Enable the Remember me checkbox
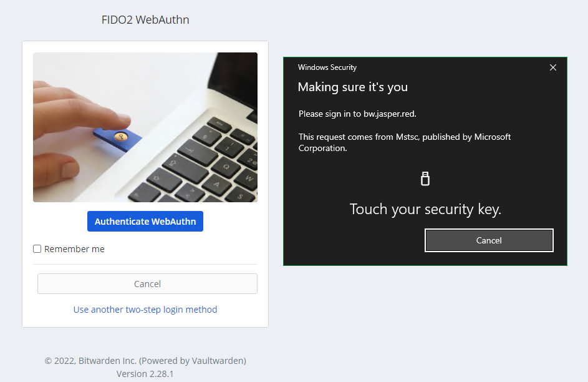 (37, 249)
